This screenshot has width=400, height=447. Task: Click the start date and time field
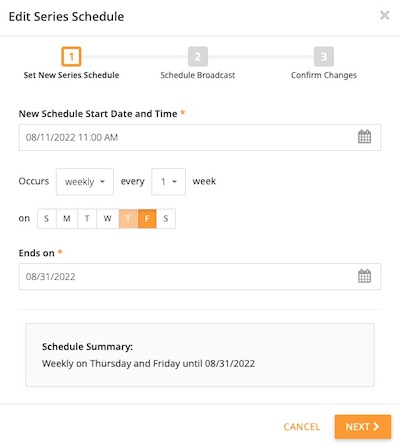click(200, 137)
